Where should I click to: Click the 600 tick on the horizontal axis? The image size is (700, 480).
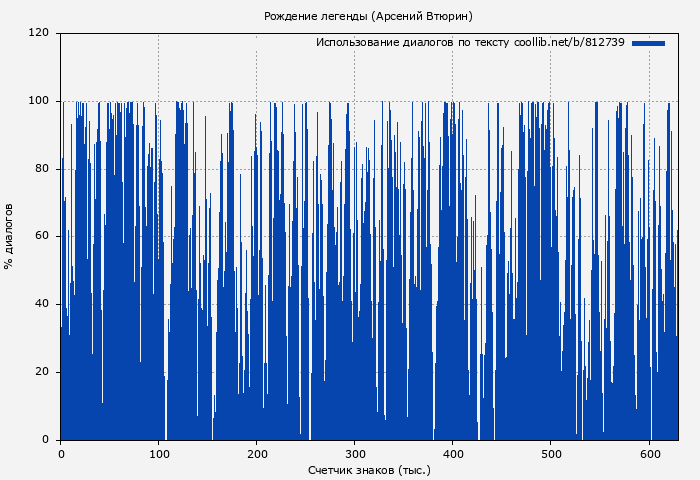tap(649, 454)
